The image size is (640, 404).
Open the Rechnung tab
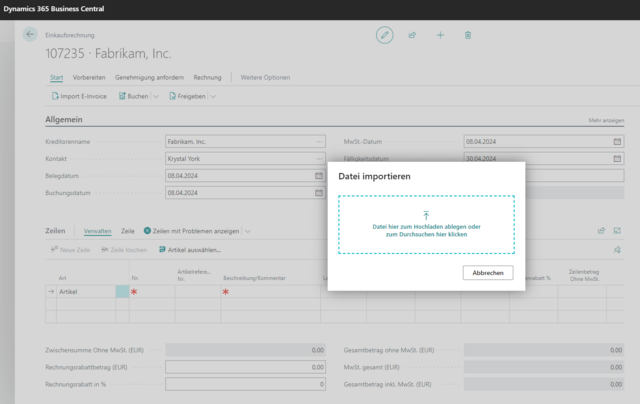point(207,77)
